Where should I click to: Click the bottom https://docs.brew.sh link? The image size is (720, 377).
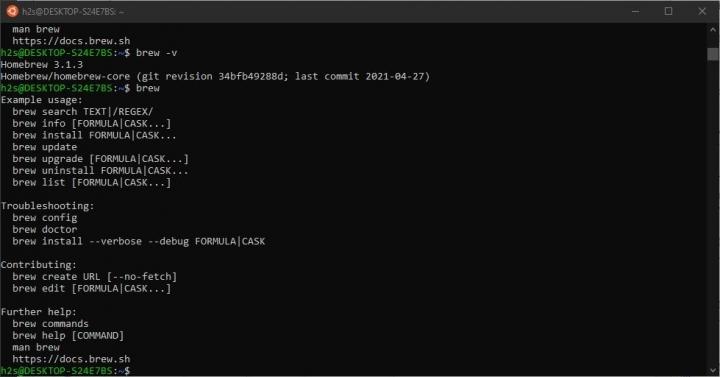[x=71, y=359]
